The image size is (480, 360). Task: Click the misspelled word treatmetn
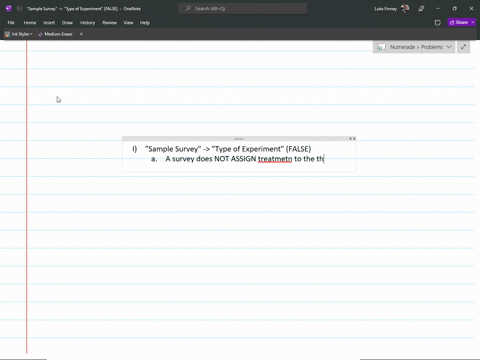point(275,159)
